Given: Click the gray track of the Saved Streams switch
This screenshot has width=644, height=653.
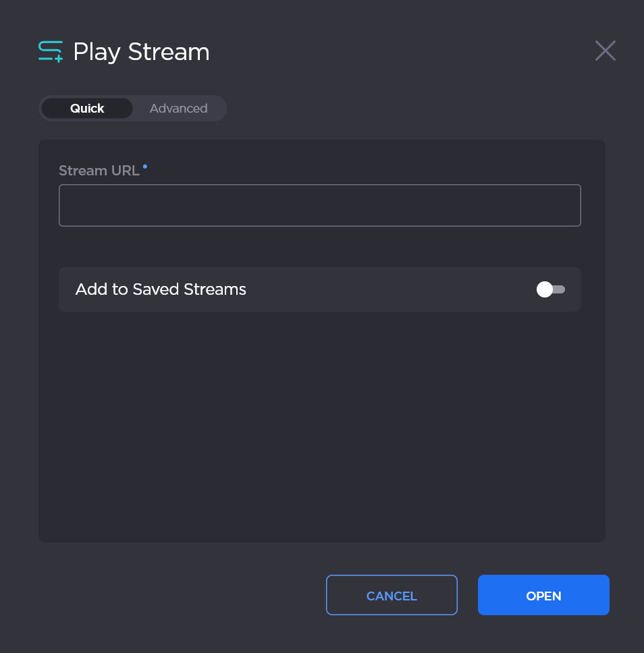Looking at the screenshot, I should [560, 289].
